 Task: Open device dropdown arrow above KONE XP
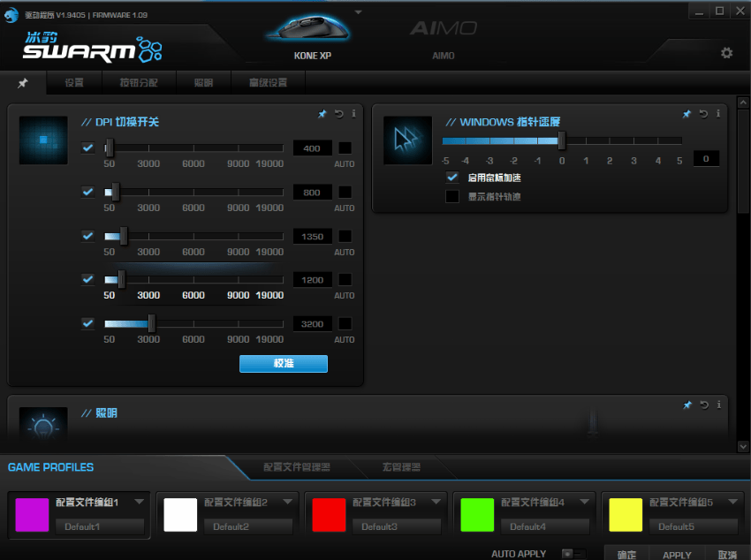(x=358, y=12)
